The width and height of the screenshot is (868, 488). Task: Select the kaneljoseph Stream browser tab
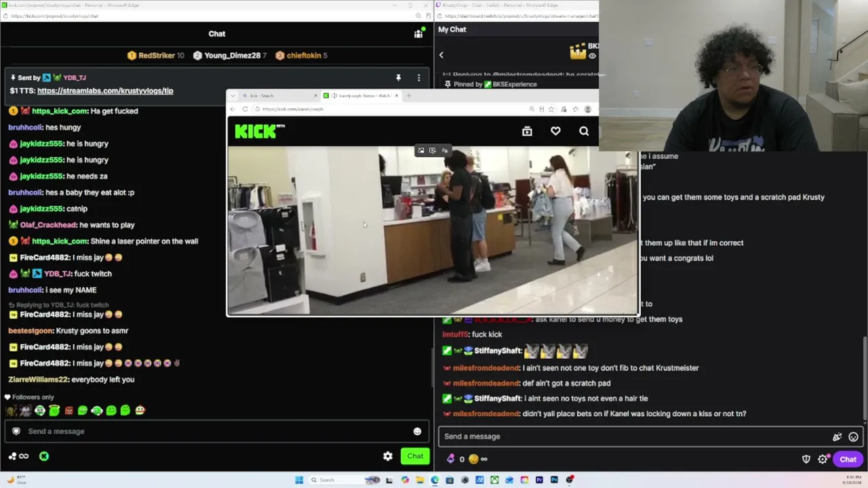(361, 96)
